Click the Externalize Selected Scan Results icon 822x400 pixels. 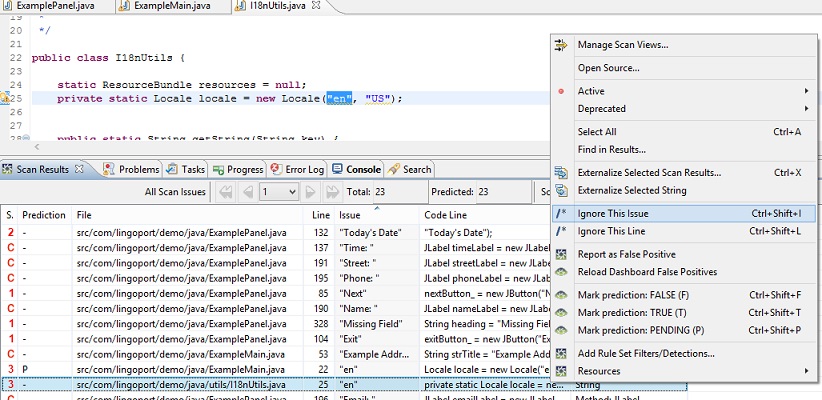tap(561, 173)
